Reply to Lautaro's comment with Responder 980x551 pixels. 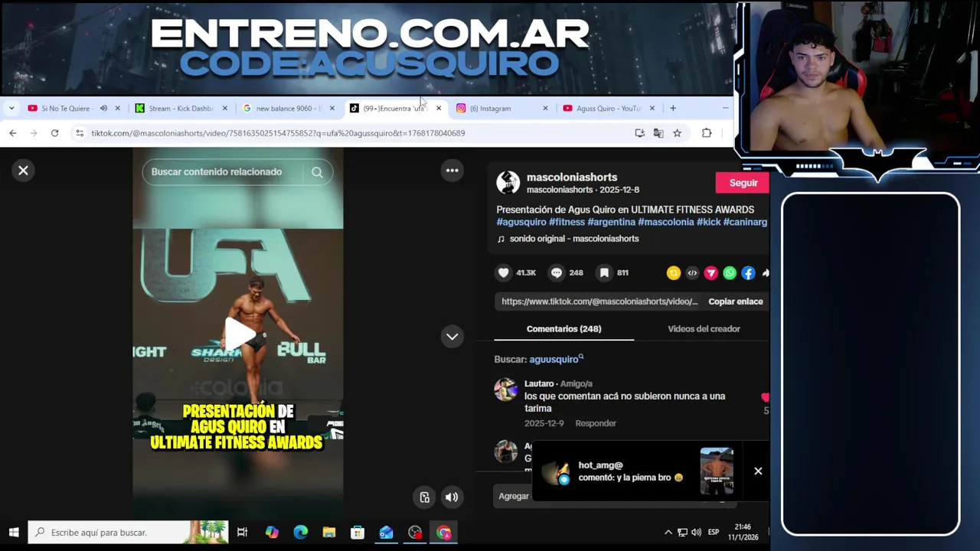(x=596, y=423)
